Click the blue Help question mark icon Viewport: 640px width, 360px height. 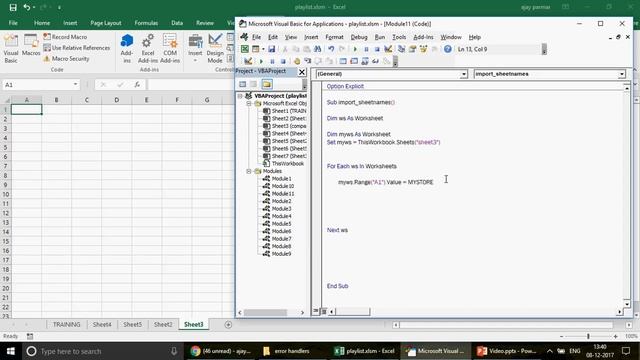(x=448, y=49)
